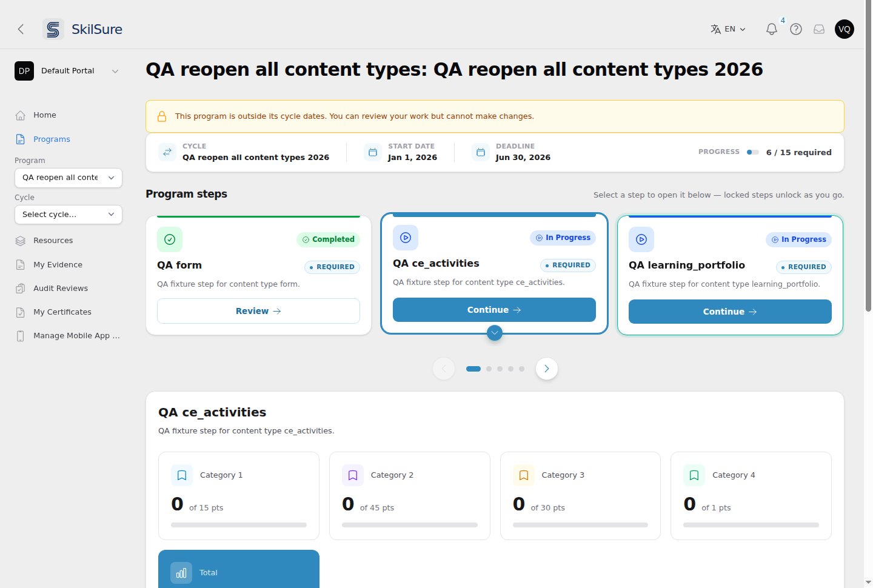Viewport: 873px width, 588px height.
Task: Open the help question mark icon
Action: click(796, 29)
